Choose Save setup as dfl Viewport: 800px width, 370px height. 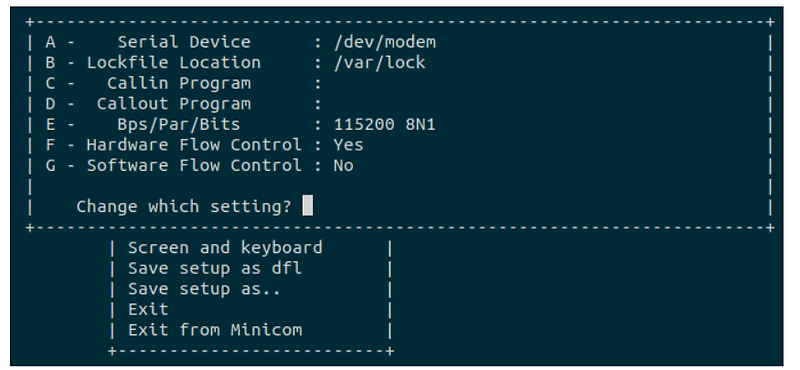(215, 268)
